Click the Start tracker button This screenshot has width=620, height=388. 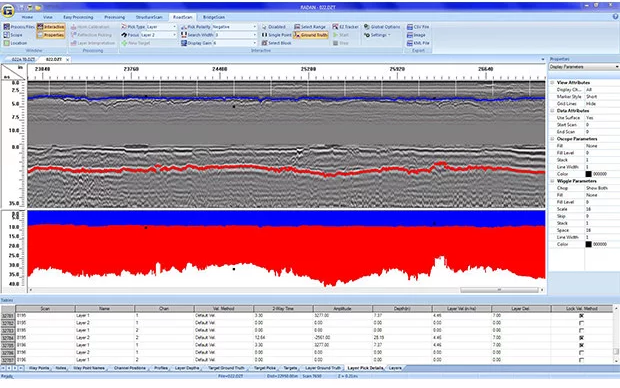(340, 35)
